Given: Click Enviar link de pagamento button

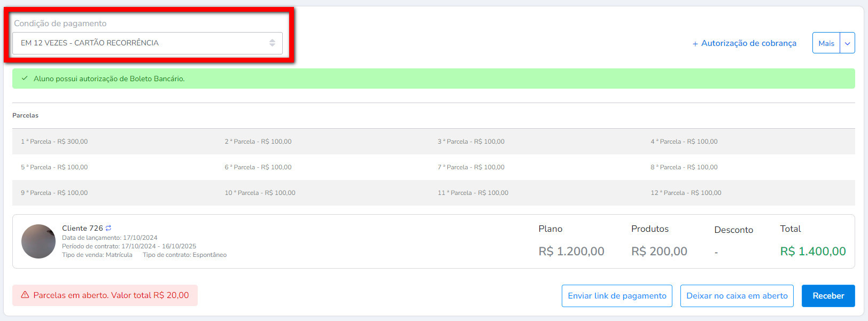Looking at the screenshot, I should click(x=617, y=296).
